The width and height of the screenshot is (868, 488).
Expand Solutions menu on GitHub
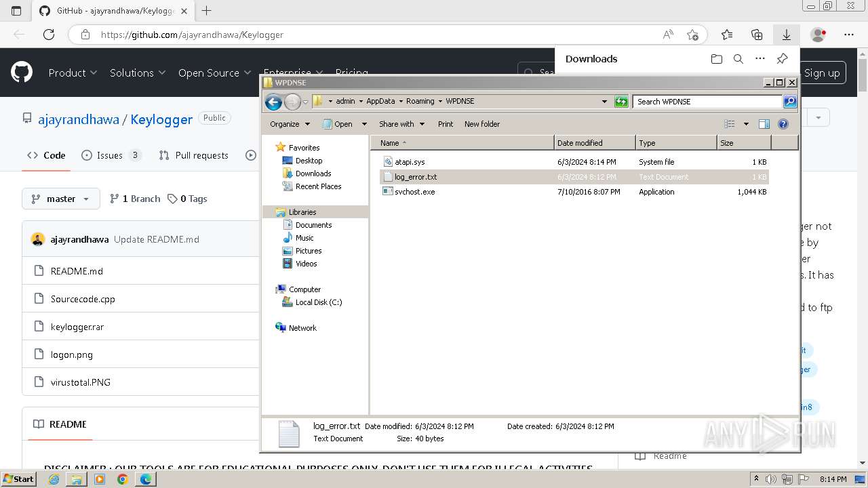tap(138, 73)
